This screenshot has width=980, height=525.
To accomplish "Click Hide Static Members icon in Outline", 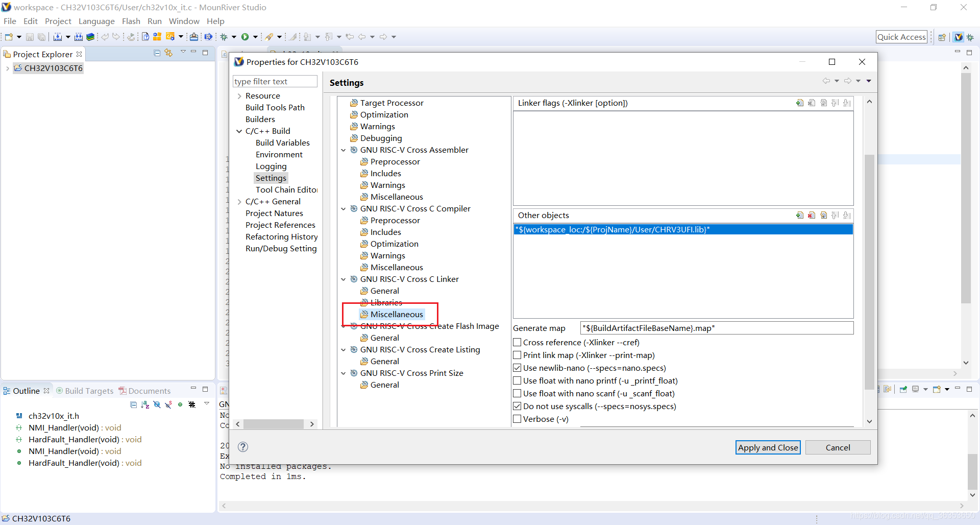I will coord(168,404).
